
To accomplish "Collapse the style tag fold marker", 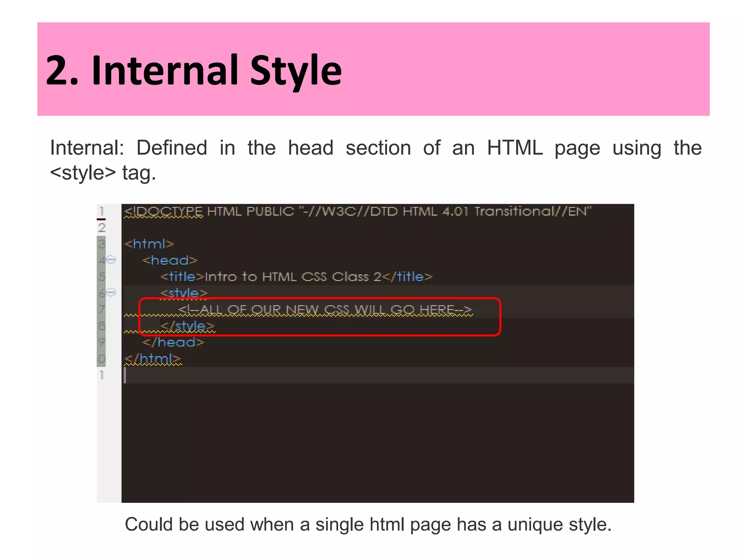I will [x=112, y=292].
